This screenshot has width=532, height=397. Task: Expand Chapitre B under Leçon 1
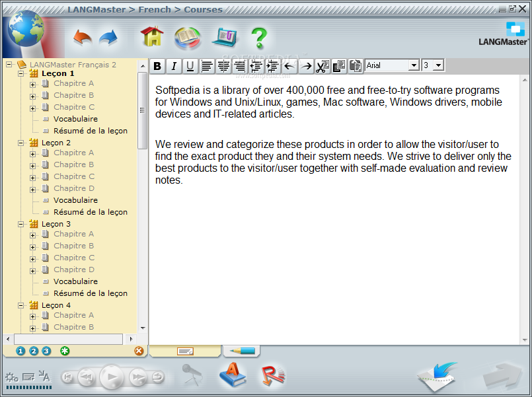point(32,96)
